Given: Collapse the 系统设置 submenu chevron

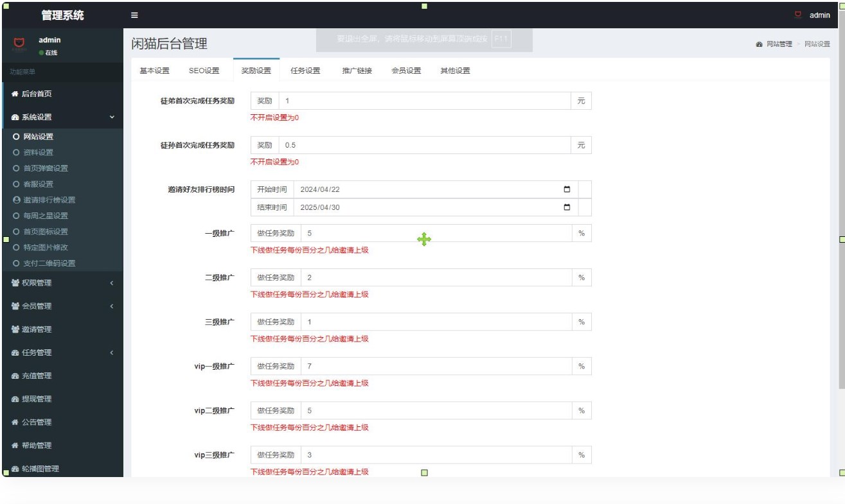Looking at the screenshot, I should (112, 117).
